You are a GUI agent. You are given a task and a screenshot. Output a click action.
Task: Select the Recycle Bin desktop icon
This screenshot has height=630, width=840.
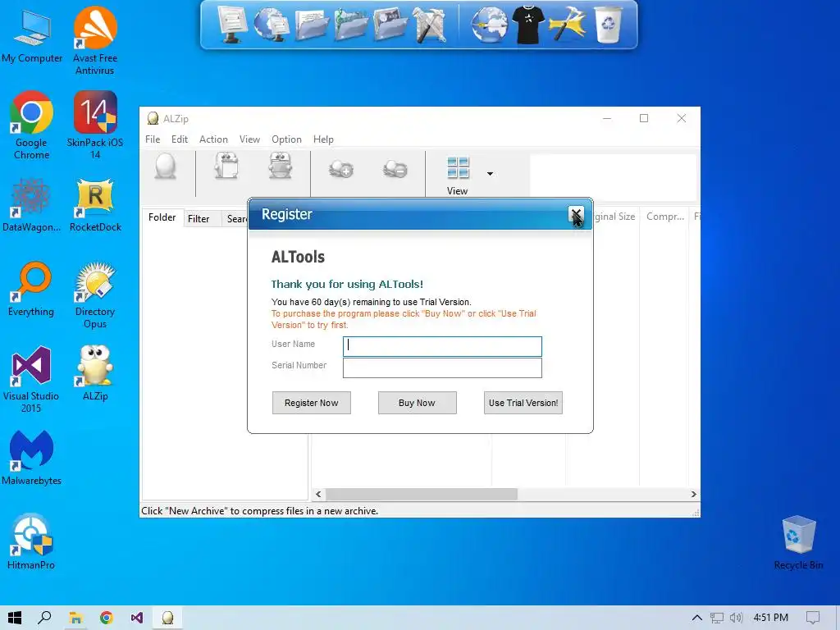coord(798,542)
